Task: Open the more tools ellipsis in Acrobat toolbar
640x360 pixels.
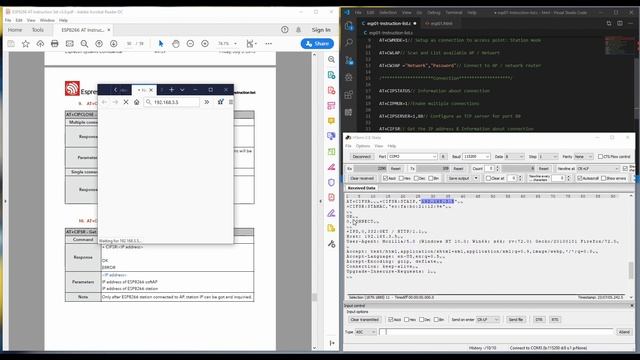Action: click(x=268, y=44)
